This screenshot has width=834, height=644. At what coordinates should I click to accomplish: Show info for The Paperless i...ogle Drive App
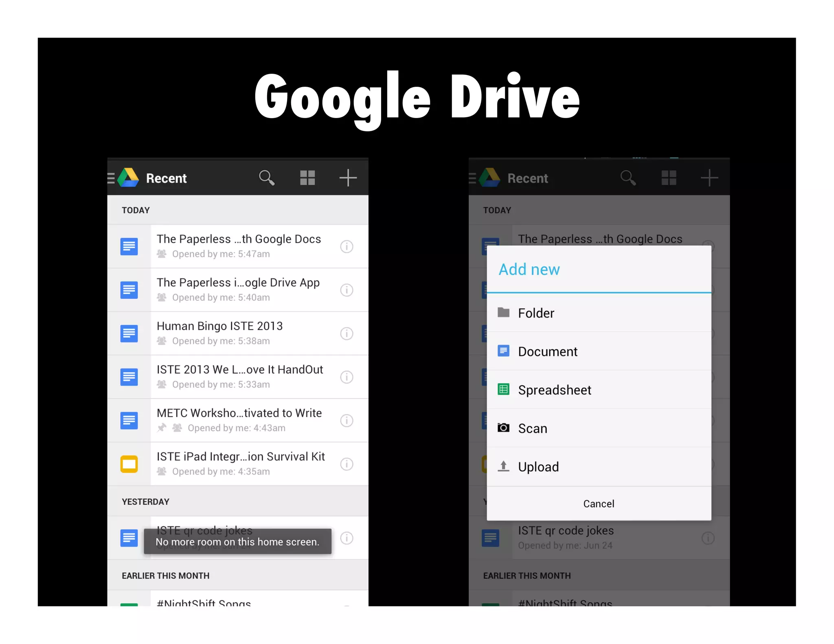[347, 290]
